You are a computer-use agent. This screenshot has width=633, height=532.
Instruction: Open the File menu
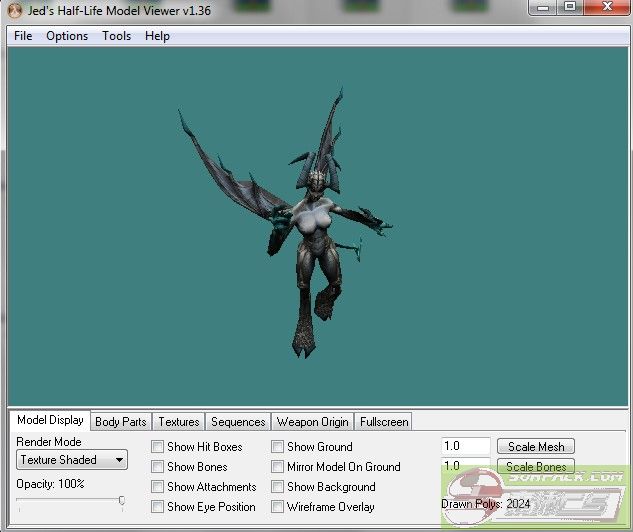[23, 36]
